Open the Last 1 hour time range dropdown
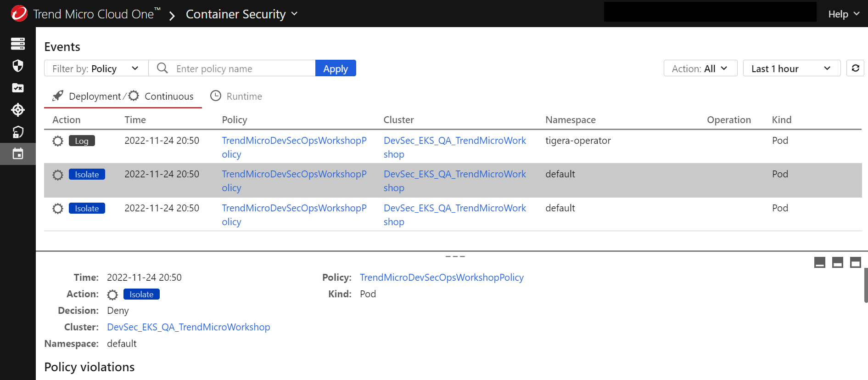Image resolution: width=868 pixels, height=380 pixels. tap(792, 68)
